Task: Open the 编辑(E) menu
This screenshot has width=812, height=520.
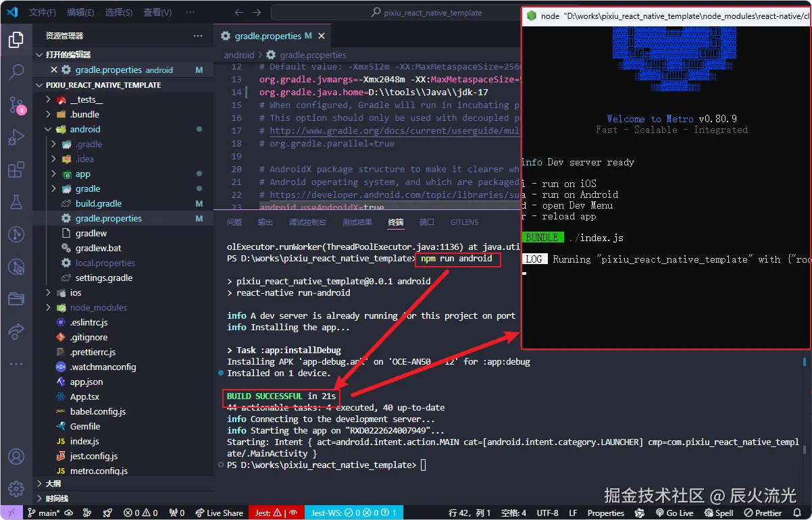Action: click(x=81, y=12)
